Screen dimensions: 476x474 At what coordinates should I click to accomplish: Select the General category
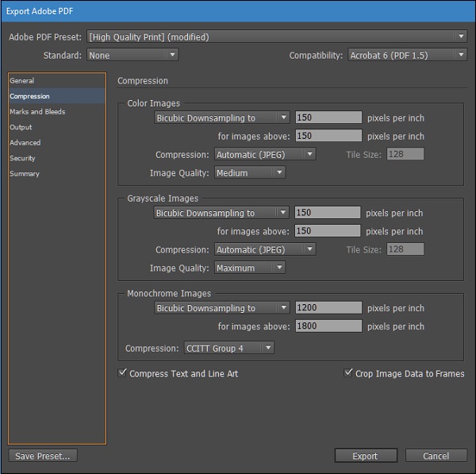[22, 81]
